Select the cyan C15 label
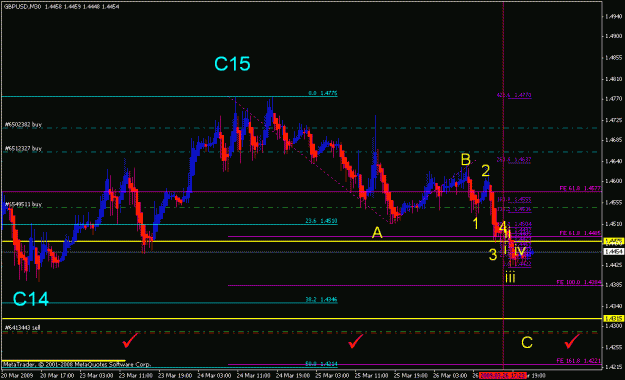This screenshot has width=625, height=380. [x=232, y=64]
